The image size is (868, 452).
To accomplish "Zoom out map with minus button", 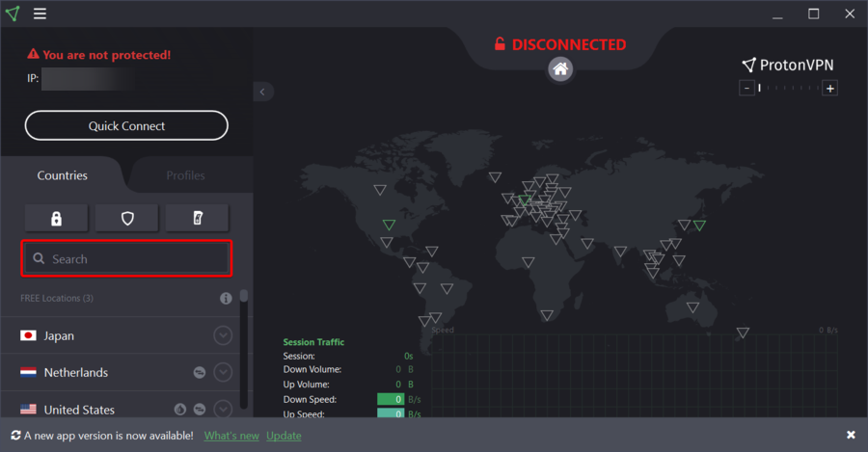I will (x=746, y=88).
